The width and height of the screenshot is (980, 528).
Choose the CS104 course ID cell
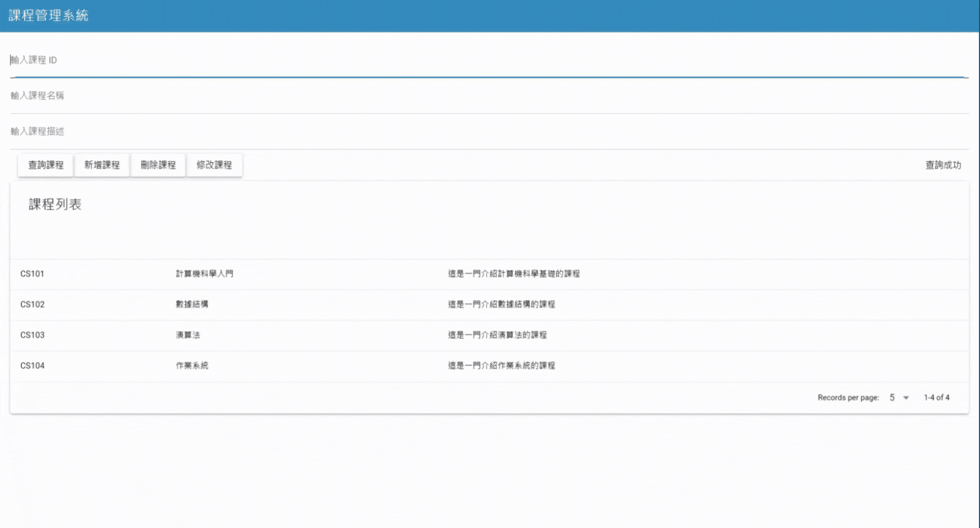tap(32, 366)
